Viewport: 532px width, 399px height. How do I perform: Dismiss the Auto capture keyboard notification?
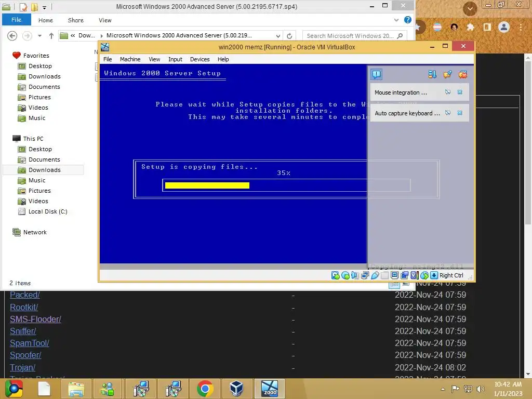tap(460, 113)
